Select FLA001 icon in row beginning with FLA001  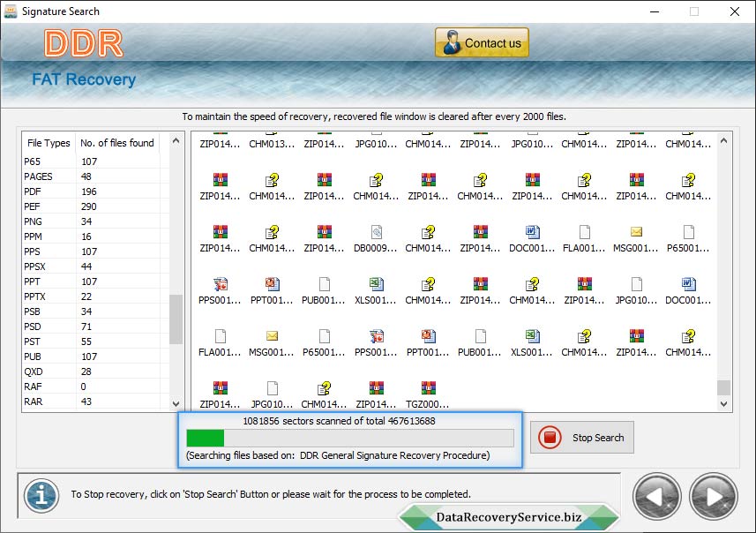point(220,336)
